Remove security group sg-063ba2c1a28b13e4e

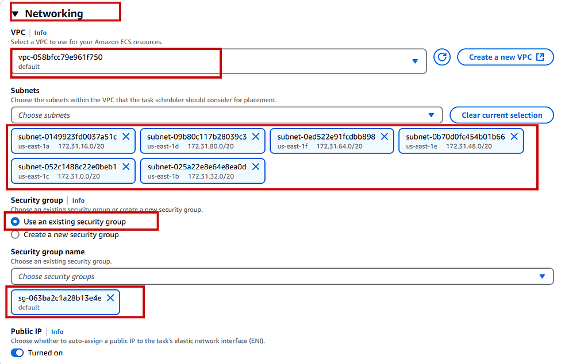pyautogui.click(x=110, y=297)
